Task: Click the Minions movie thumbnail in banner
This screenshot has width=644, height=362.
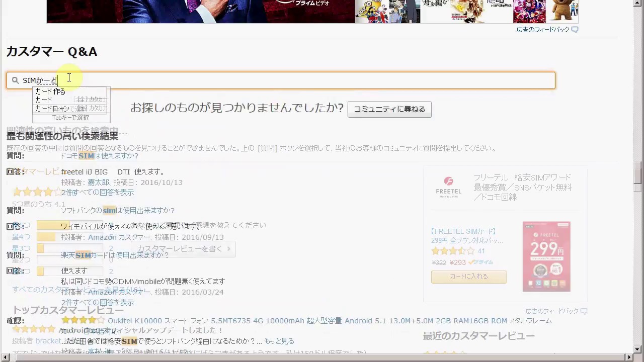Action: pos(372,12)
